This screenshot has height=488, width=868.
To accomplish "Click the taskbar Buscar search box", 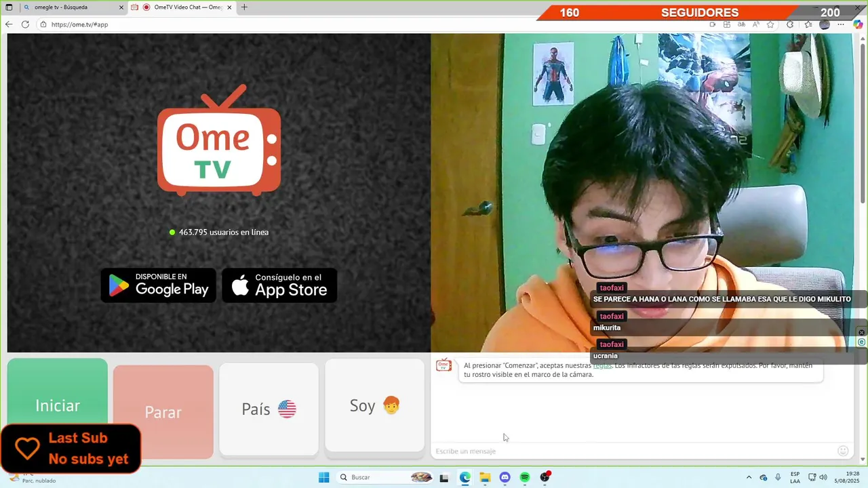I will point(385,477).
